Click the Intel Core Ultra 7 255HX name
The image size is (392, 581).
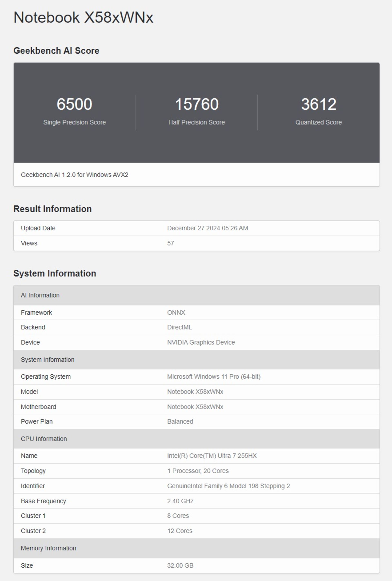(212, 456)
